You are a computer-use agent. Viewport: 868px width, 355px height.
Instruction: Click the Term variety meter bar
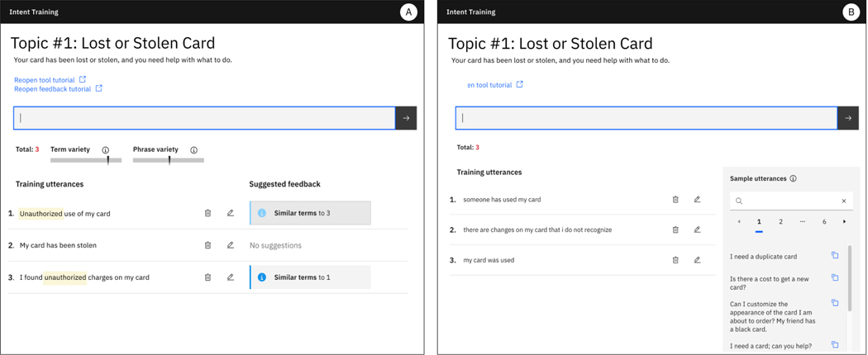pyautogui.click(x=86, y=160)
